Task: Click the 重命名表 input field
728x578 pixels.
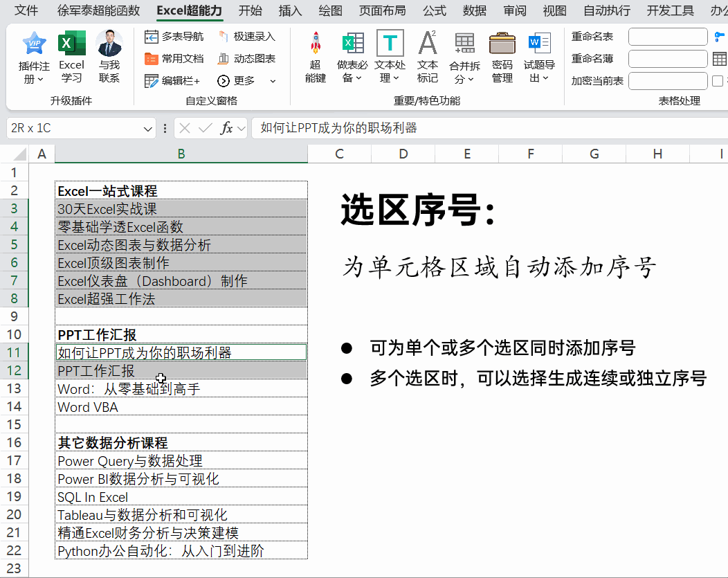Action: click(x=668, y=37)
